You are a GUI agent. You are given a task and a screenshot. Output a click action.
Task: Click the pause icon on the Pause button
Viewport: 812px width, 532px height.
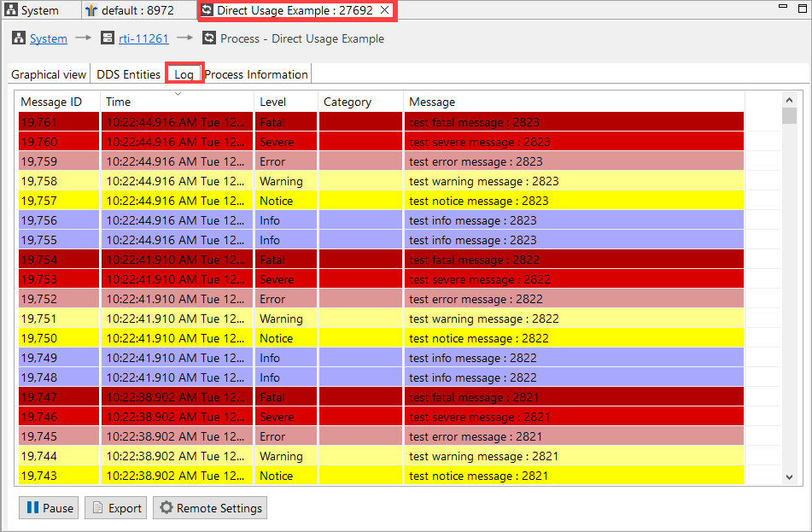click(x=32, y=507)
